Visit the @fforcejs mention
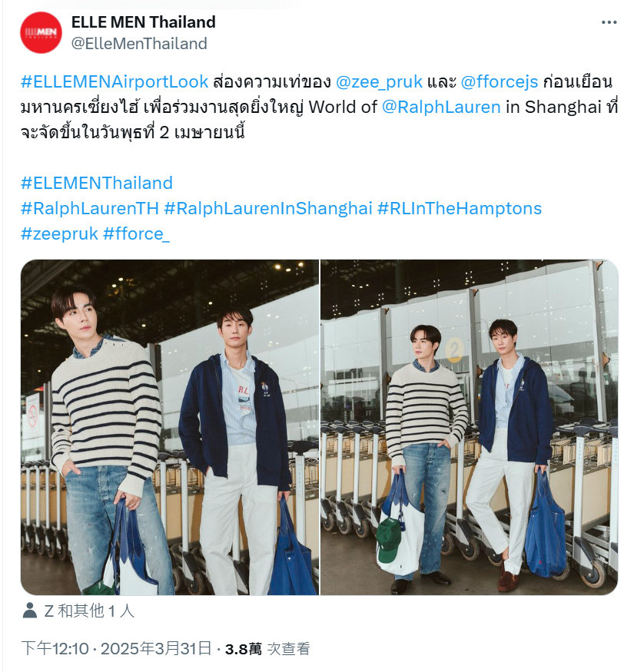The width and height of the screenshot is (634, 672). pyautogui.click(x=500, y=81)
